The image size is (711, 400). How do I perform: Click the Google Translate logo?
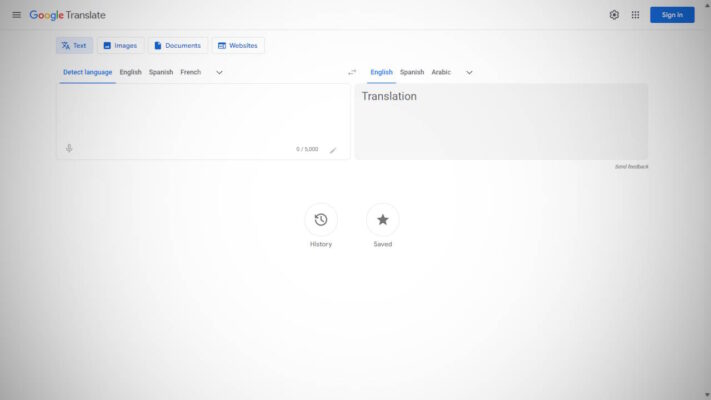(68, 15)
